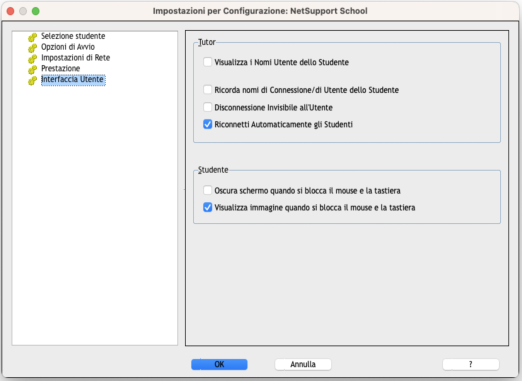The height and width of the screenshot is (381, 522).
Task: Select the Interfaccia Utente tree item
Action: (73, 80)
